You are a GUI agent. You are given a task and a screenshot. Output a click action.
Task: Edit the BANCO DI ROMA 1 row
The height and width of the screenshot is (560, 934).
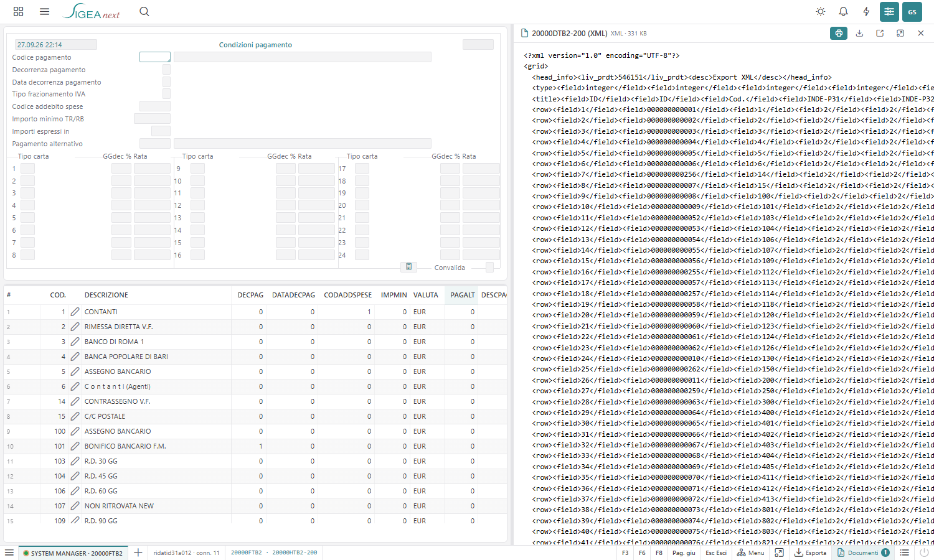point(75,341)
